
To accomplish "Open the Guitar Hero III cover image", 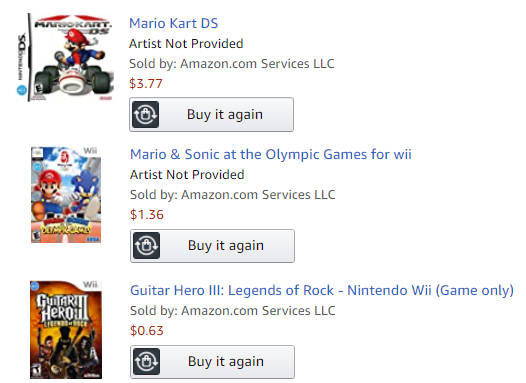I will (66, 330).
